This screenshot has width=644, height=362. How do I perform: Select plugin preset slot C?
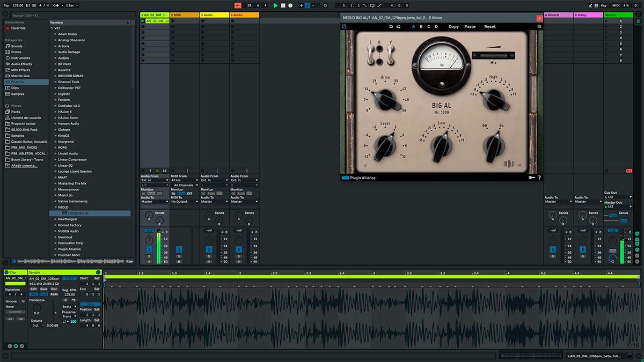(428, 26)
